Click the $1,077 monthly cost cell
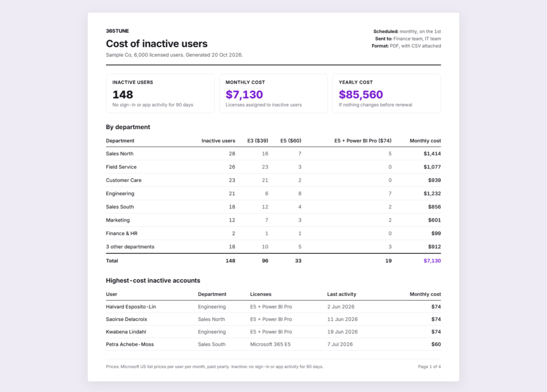Image resolution: width=547 pixels, height=392 pixels. (432, 167)
